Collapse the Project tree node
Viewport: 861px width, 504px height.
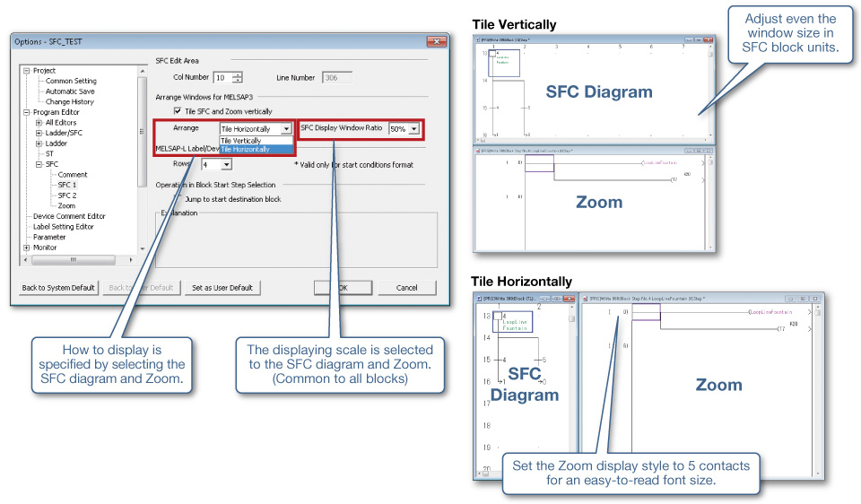pyautogui.click(x=27, y=71)
